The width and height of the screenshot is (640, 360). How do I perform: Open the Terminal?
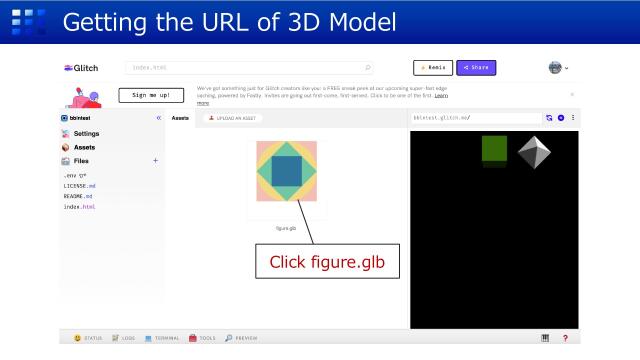(x=162, y=338)
